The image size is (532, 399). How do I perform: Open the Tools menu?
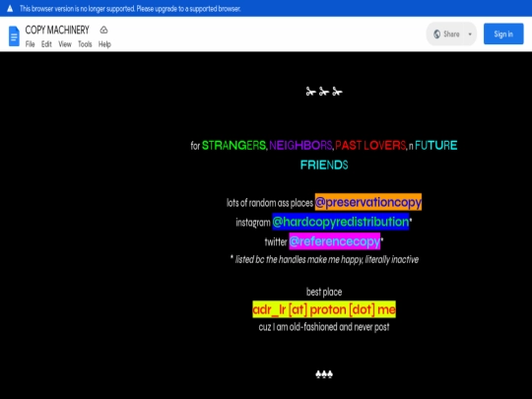pyautogui.click(x=85, y=44)
